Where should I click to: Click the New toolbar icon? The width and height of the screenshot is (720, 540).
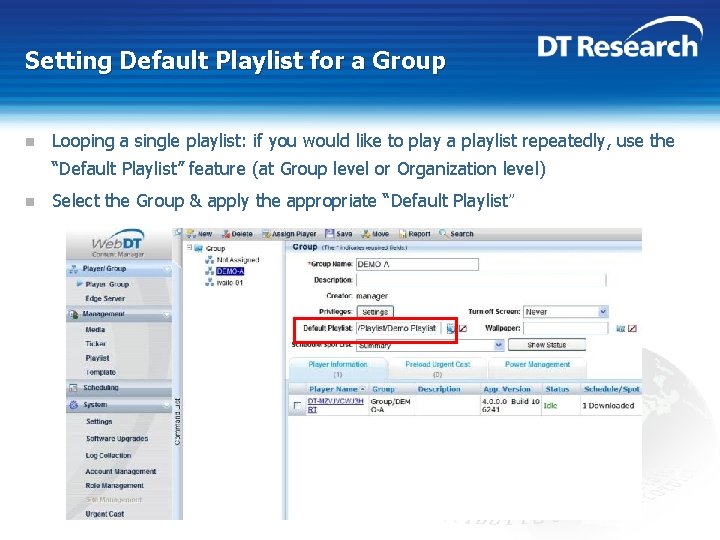click(x=191, y=234)
